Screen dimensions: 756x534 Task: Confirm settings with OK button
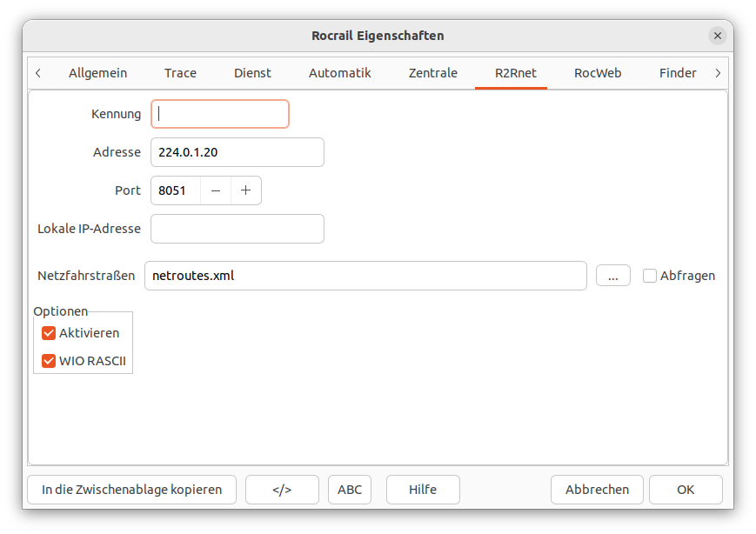(686, 490)
